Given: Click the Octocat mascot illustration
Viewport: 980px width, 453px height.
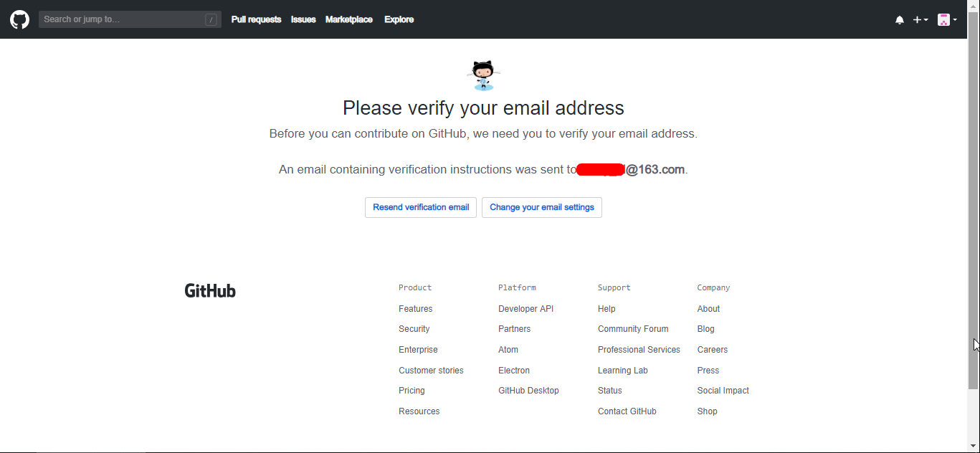Looking at the screenshot, I should (483, 75).
